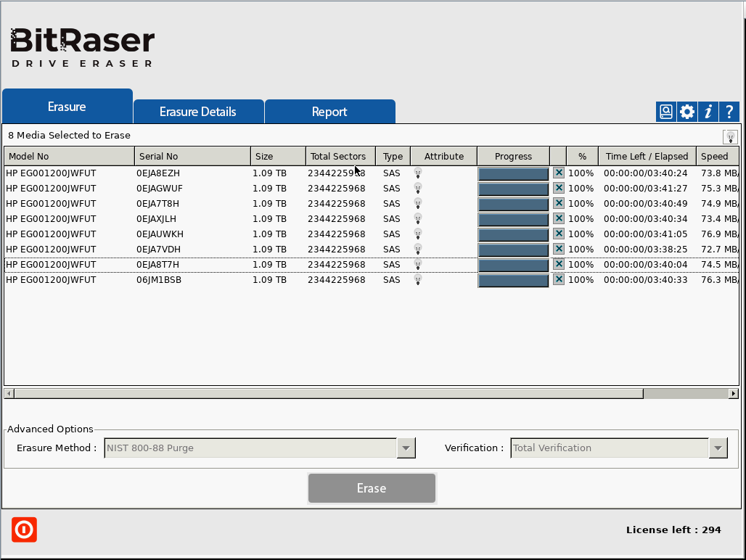
Task: Click the X cancel icon for serial 0EJAXJLH
Action: pyautogui.click(x=559, y=218)
